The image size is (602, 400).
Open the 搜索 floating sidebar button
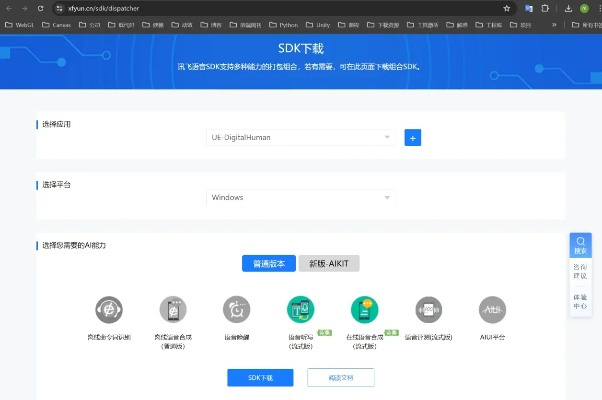tap(580, 246)
